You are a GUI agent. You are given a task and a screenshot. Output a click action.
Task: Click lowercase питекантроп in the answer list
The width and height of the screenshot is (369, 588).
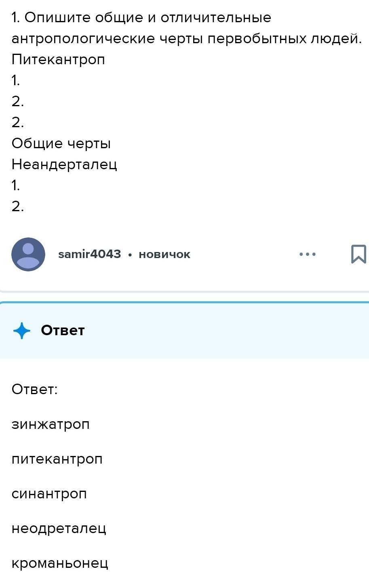(x=57, y=459)
